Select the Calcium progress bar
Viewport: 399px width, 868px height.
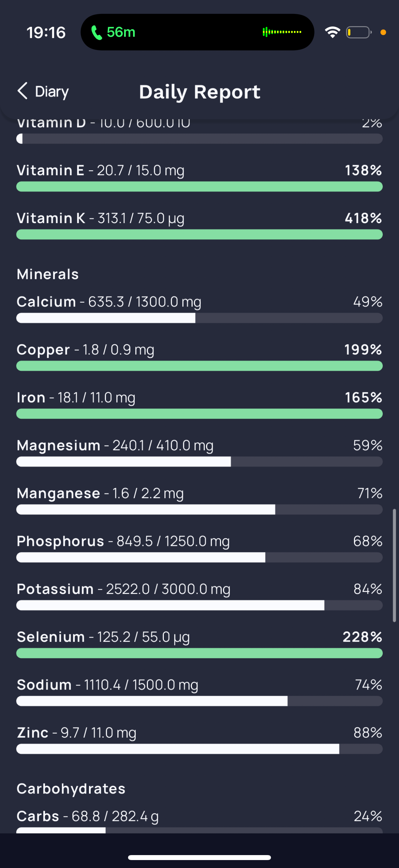pos(199,318)
